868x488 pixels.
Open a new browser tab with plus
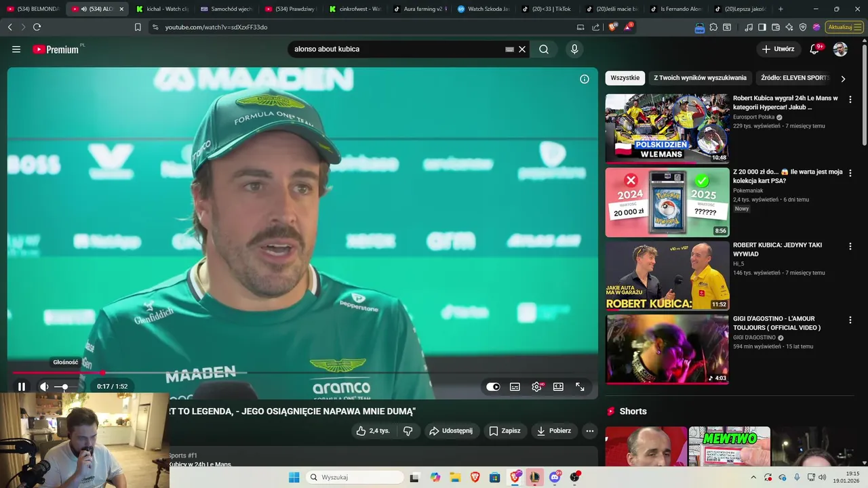[781, 9]
